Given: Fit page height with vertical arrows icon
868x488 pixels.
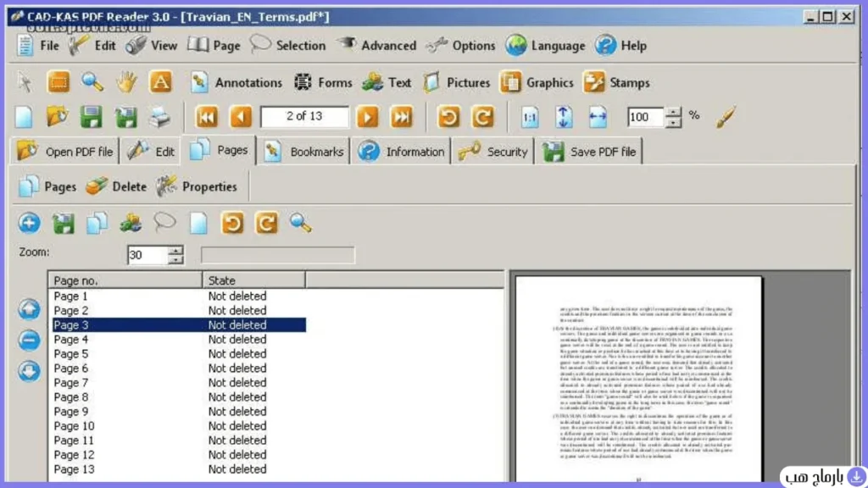Looking at the screenshot, I should click(564, 117).
